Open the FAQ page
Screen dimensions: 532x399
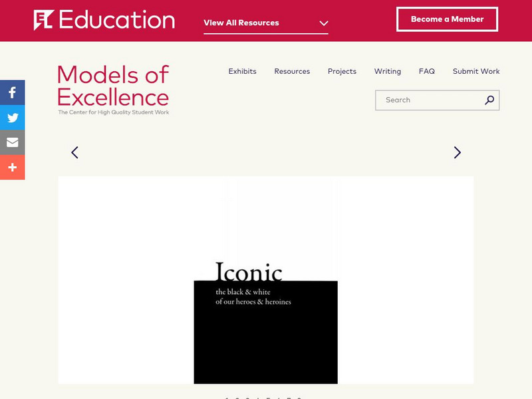click(426, 71)
